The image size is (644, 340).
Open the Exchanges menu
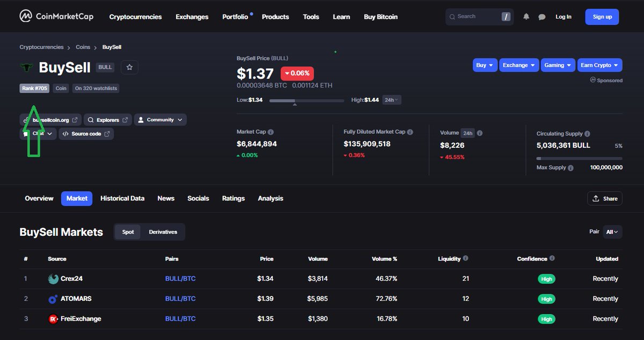coord(192,17)
